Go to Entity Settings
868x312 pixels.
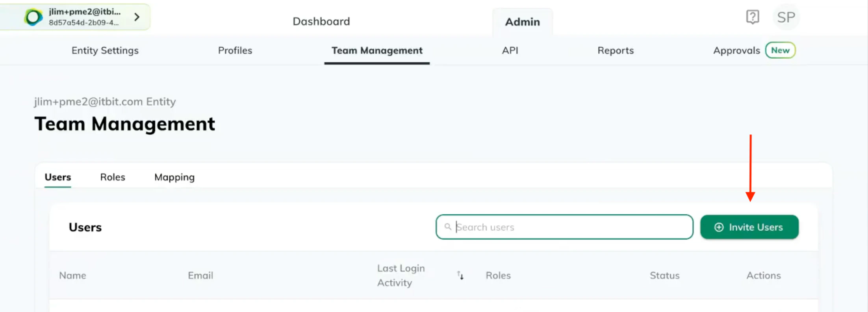[105, 50]
